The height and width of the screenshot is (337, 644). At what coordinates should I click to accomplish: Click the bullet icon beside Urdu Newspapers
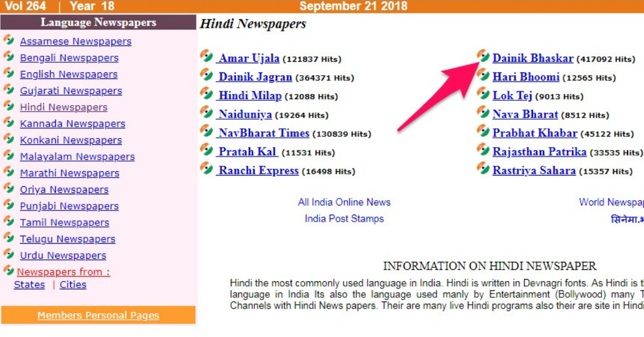click(x=9, y=254)
